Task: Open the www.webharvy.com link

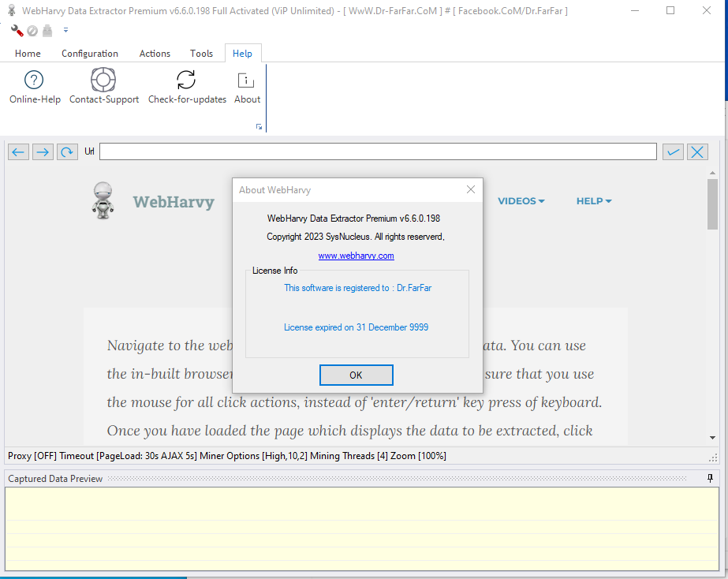Action: (356, 256)
